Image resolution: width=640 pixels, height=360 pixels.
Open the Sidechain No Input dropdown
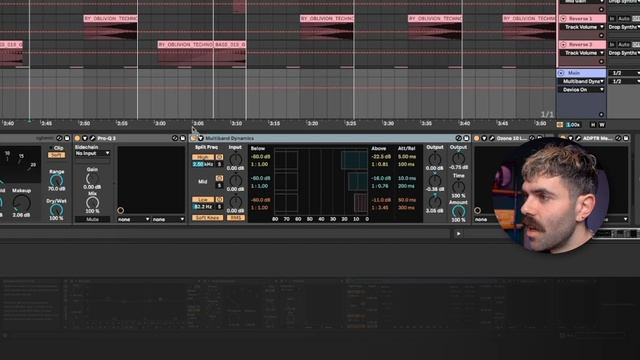[92, 153]
